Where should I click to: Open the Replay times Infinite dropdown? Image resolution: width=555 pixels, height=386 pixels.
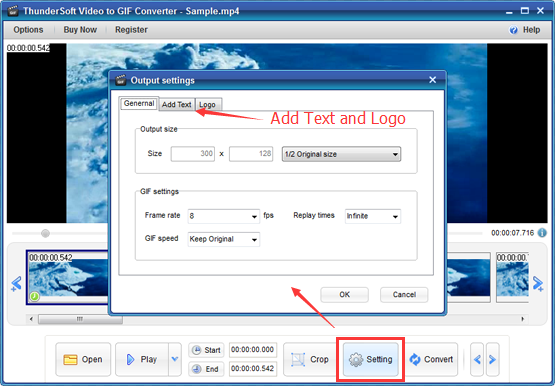click(x=373, y=216)
